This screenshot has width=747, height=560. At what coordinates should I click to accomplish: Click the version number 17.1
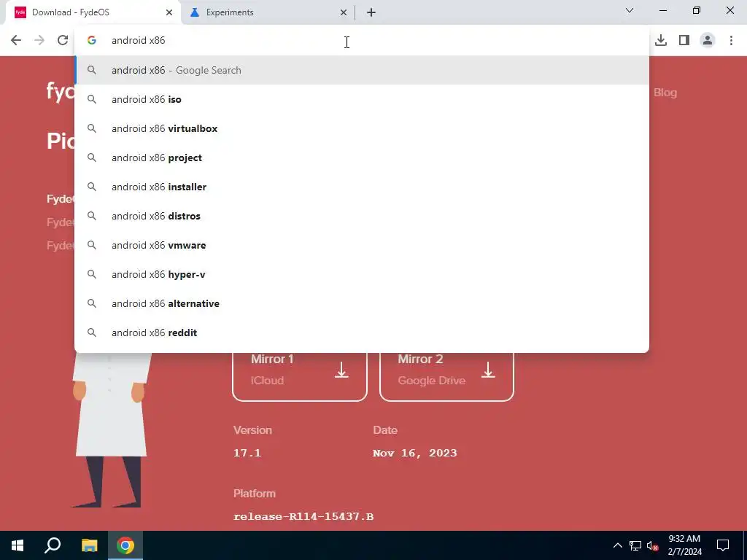(247, 453)
